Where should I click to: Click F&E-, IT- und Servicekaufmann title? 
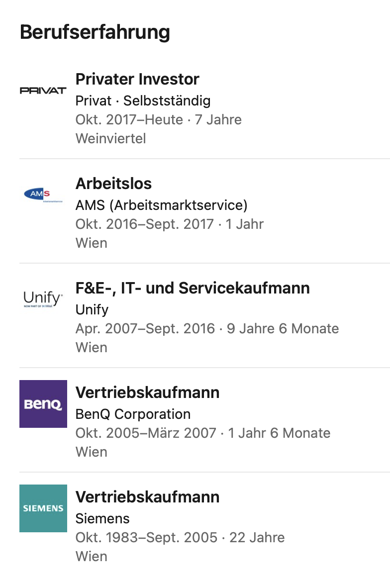193,288
